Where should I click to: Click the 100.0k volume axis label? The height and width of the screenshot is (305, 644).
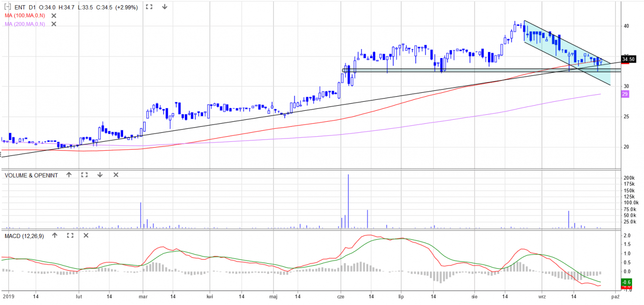pos(630,203)
